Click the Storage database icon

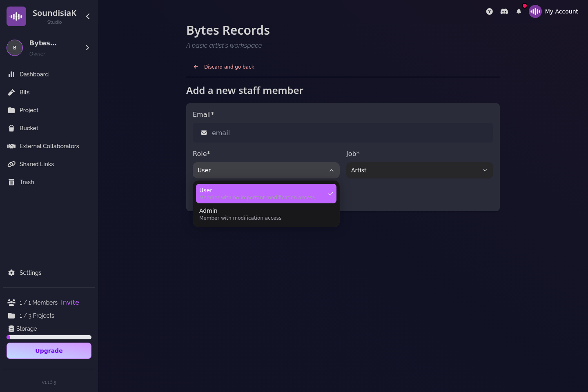point(11,329)
